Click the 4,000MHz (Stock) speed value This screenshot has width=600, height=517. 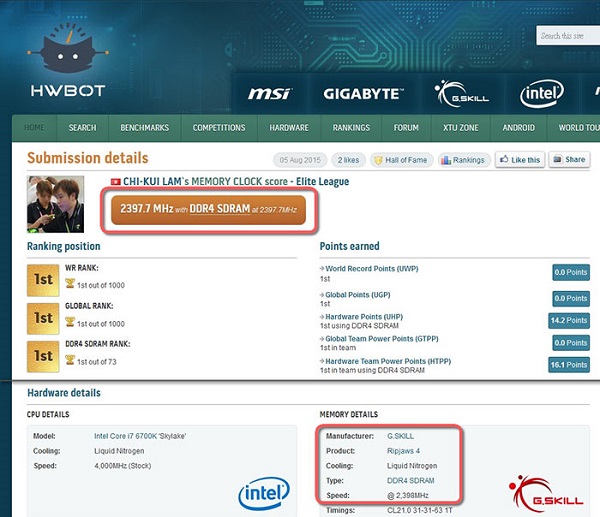(x=123, y=466)
